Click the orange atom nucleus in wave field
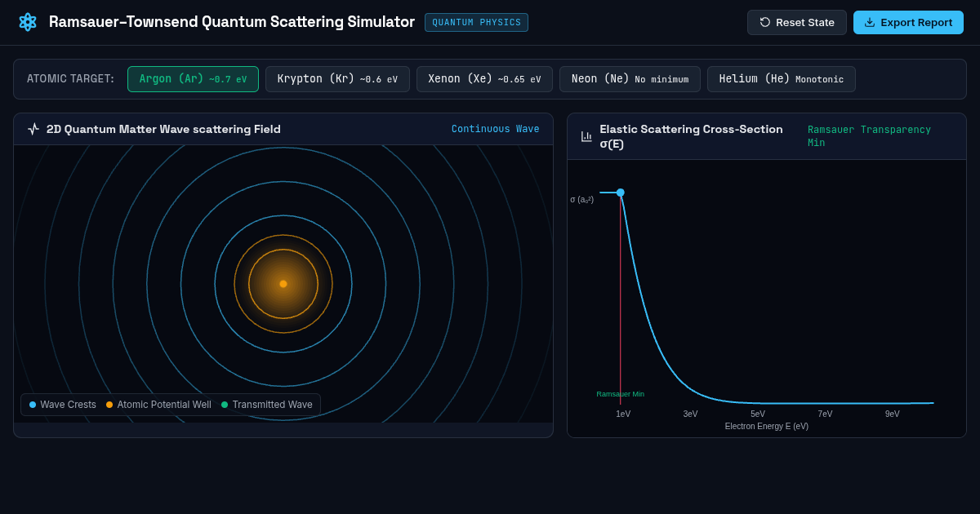The width and height of the screenshot is (980, 514). pyautogui.click(x=283, y=284)
